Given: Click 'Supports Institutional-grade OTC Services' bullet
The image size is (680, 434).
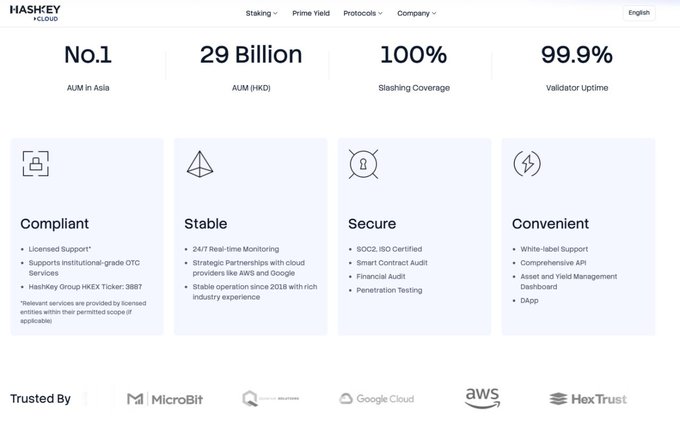Looking at the screenshot, I should click(x=84, y=268).
